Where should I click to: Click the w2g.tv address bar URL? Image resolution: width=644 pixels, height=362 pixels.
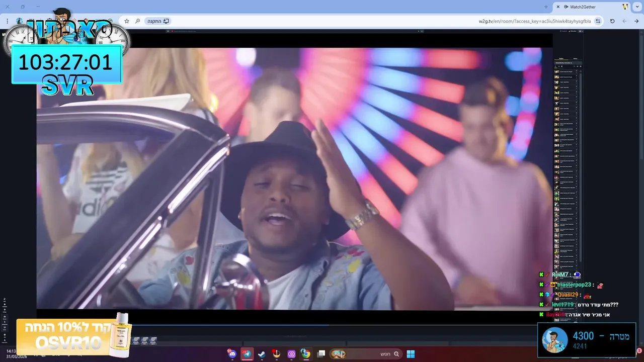(534, 21)
